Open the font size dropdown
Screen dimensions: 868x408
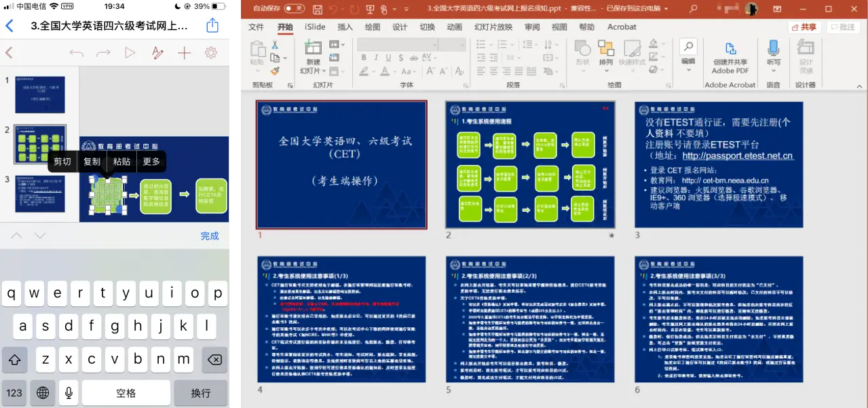[462, 44]
